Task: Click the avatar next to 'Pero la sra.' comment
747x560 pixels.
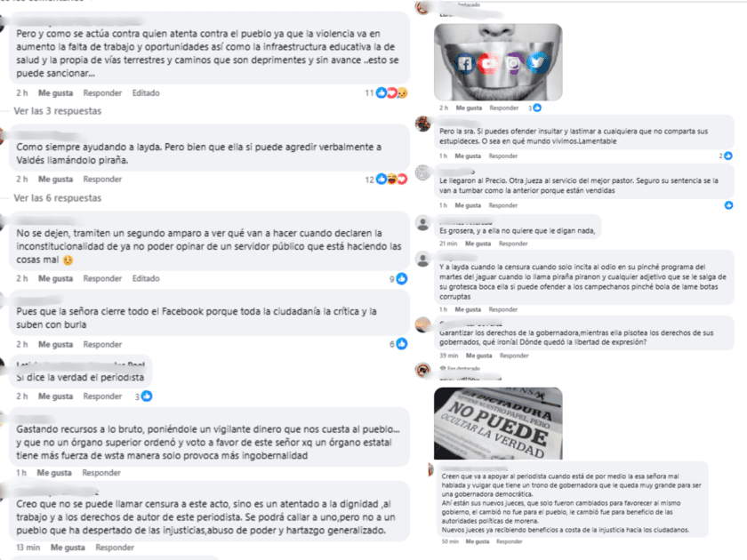Action: 422,124
